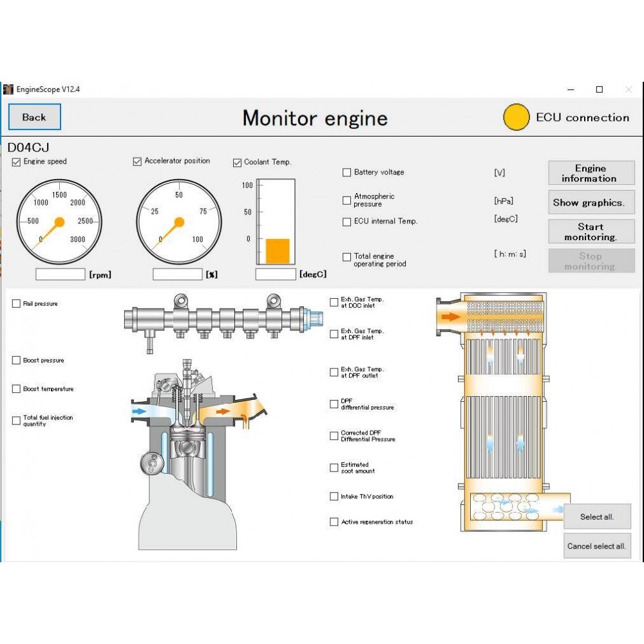Enable Battery voltage checkbox
The height and width of the screenshot is (644, 644).
click(x=346, y=172)
